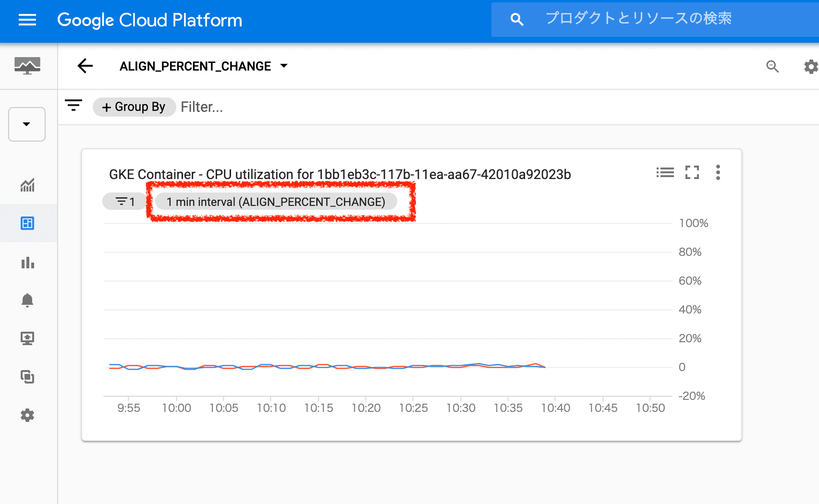The width and height of the screenshot is (819, 504).
Task: Open Uptime checks monitor icon in sidebar
Action: [x=27, y=338]
